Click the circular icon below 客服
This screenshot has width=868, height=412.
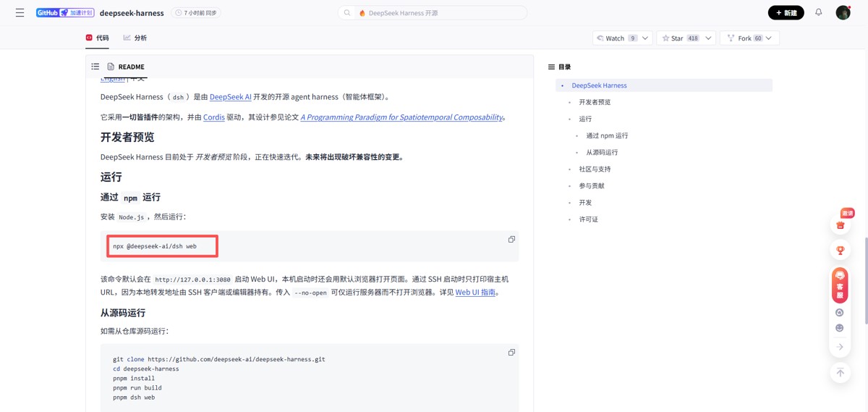(840, 313)
